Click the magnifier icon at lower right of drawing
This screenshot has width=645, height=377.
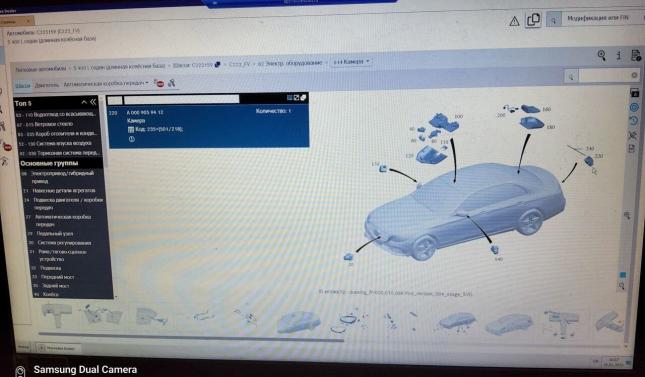click(622, 286)
